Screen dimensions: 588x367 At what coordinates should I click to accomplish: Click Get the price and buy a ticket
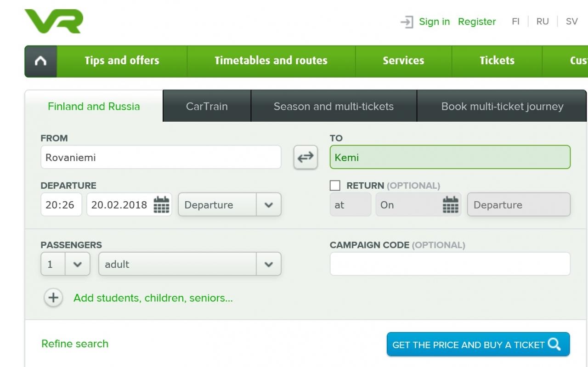[478, 344]
